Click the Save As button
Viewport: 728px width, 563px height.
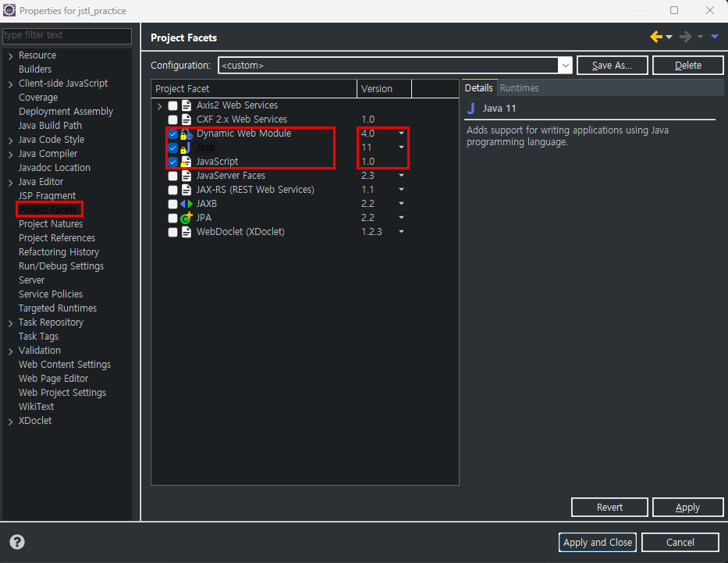click(x=612, y=66)
